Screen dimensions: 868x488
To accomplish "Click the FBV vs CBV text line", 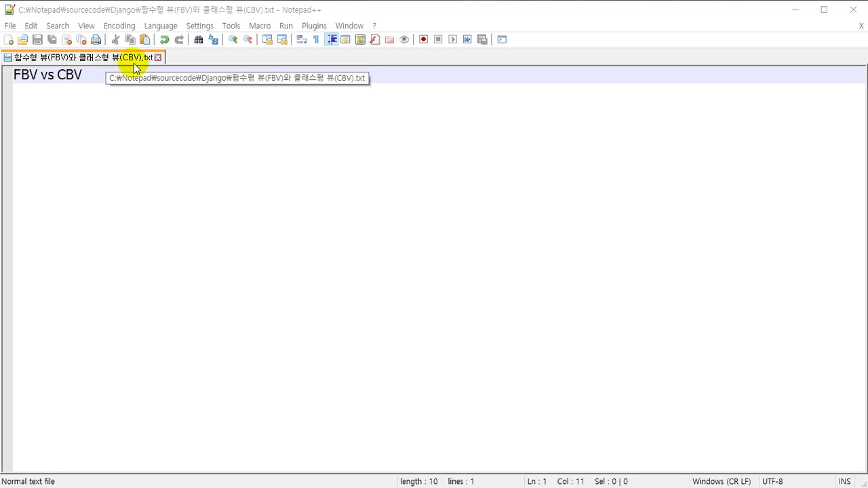I will (47, 75).
